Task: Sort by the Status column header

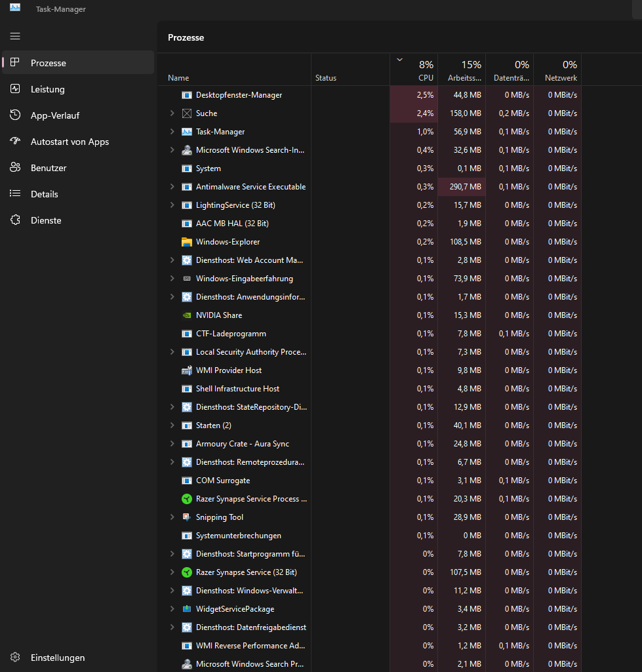Action: (x=351, y=69)
